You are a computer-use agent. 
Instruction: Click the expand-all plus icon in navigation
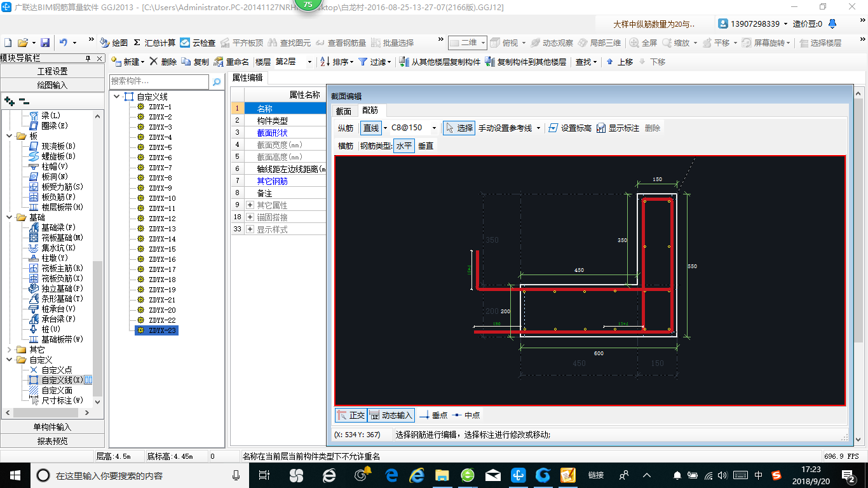tap(9, 101)
